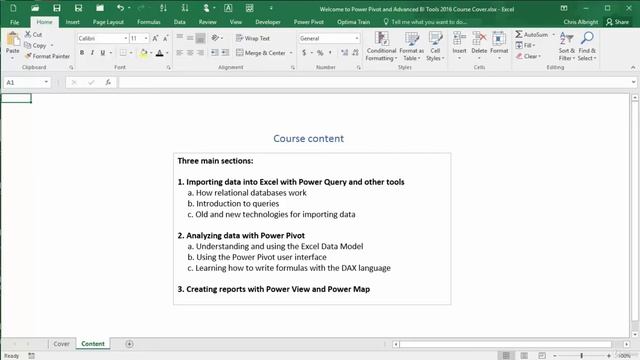This screenshot has height=360, width=640.
Task: Open Cell Styles gallery
Action: pyautogui.click(x=435, y=47)
